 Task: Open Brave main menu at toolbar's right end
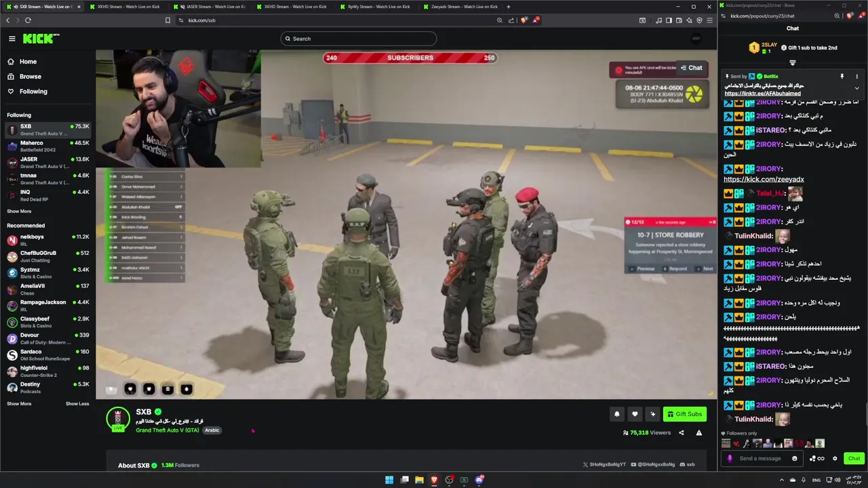[710, 20]
